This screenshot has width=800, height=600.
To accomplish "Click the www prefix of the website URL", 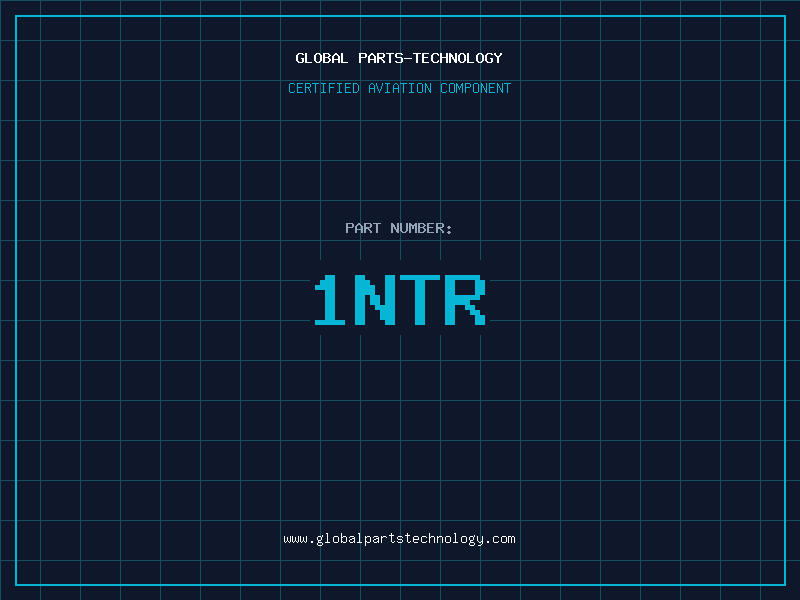I will pos(295,539).
